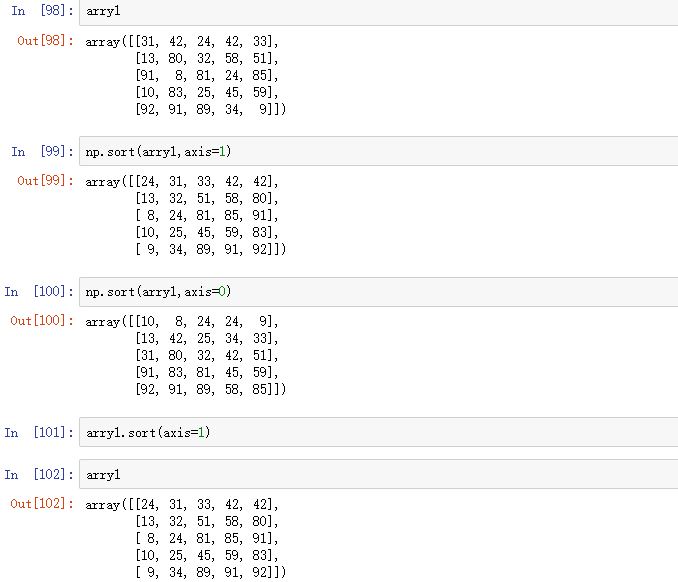
Task: Click the arry1.sort(axis=1) input cell
Action: [x=378, y=432]
